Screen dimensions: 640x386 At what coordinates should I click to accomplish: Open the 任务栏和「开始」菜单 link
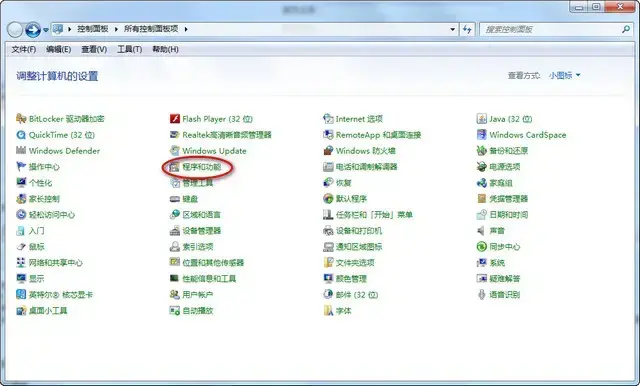coord(374,215)
